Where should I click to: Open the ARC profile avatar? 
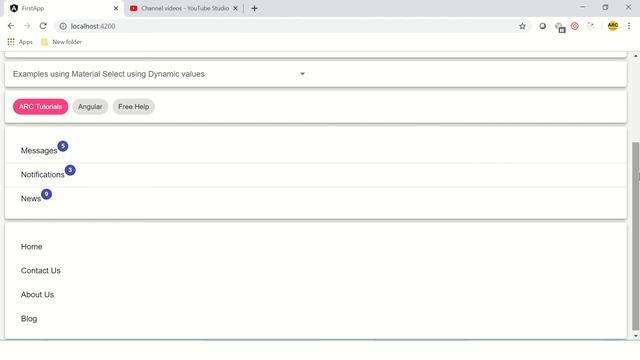click(x=613, y=26)
